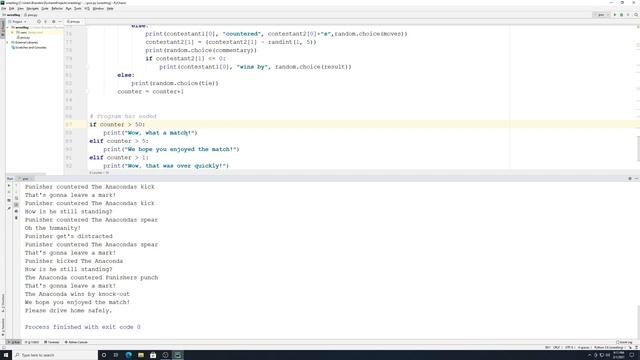Image resolution: width=640 pixels, height=360 pixels.
Task: Open the Terminal tool window tab
Action: point(52,342)
